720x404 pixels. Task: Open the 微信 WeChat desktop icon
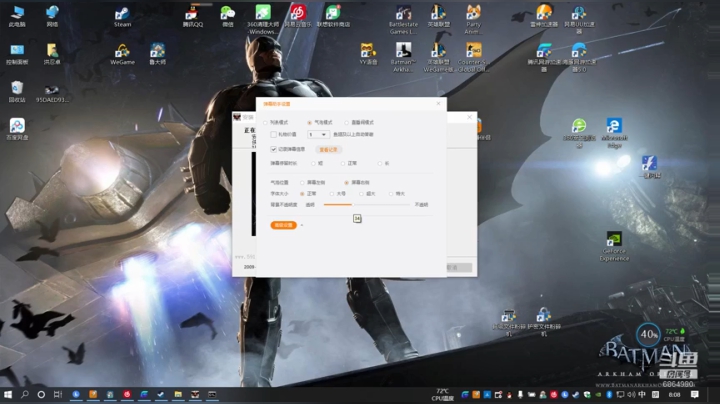pyautogui.click(x=228, y=17)
